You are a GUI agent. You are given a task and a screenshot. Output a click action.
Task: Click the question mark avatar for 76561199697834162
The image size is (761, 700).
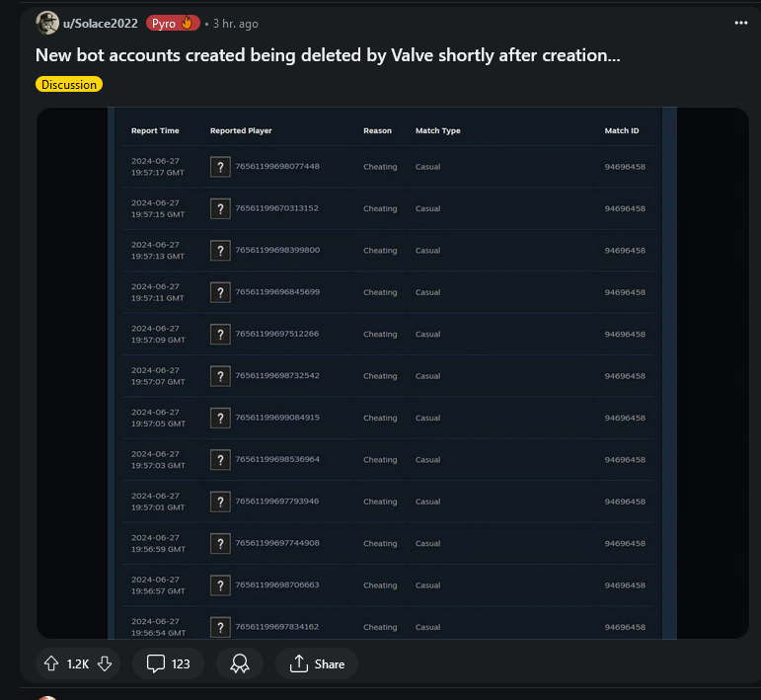click(220, 627)
